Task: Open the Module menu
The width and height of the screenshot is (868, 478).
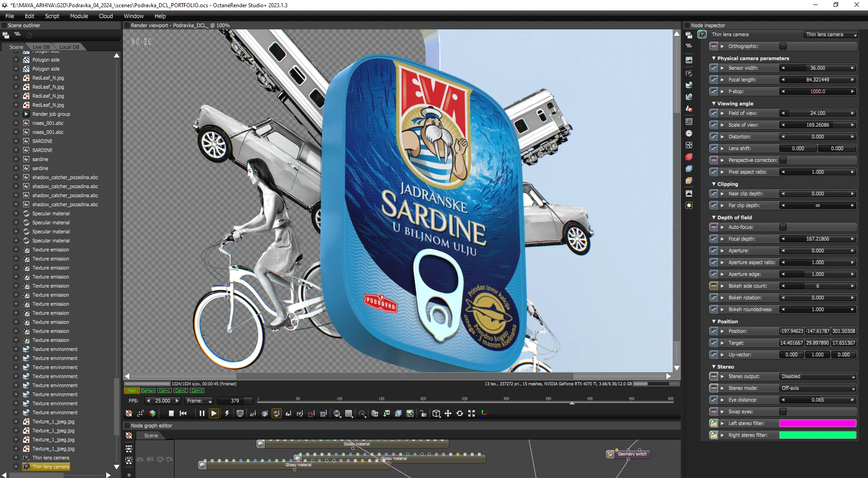Action: point(79,16)
